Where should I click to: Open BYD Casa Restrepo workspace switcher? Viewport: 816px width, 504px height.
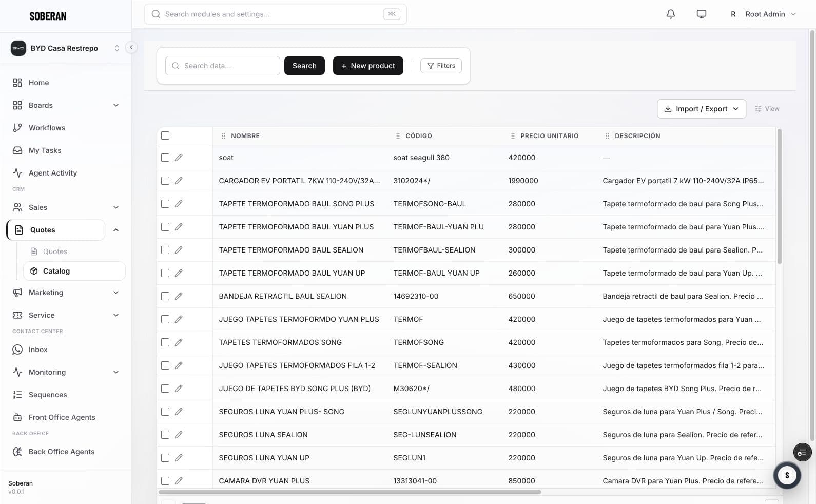click(x=66, y=48)
